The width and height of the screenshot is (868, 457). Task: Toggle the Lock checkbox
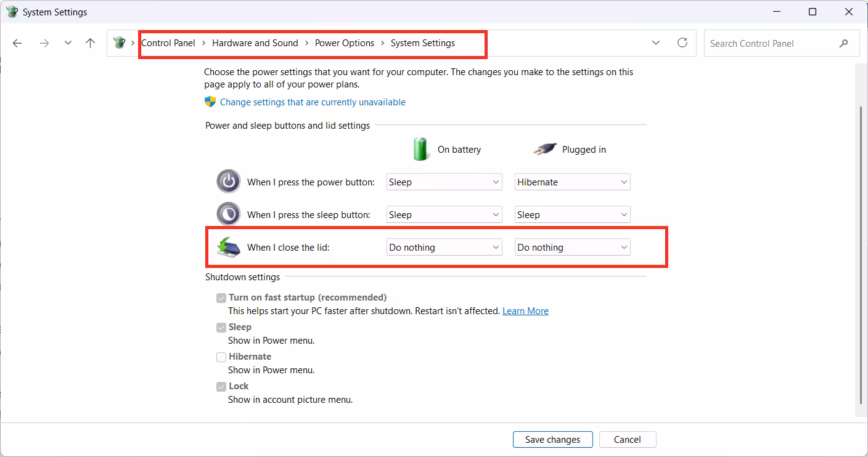coord(221,386)
